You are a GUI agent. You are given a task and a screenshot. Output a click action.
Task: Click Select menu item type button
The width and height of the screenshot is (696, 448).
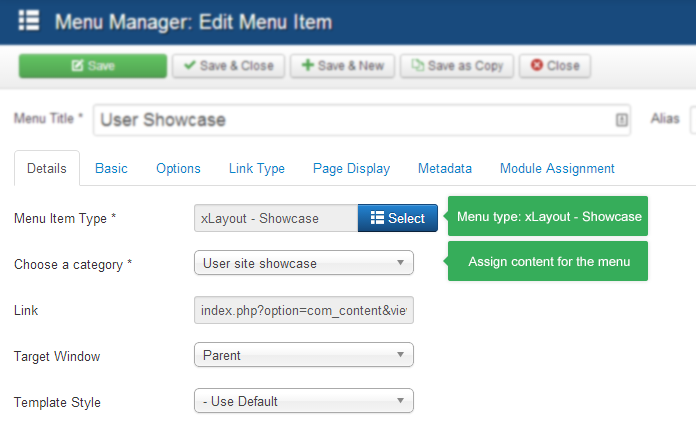pyautogui.click(x=397, y=218)
